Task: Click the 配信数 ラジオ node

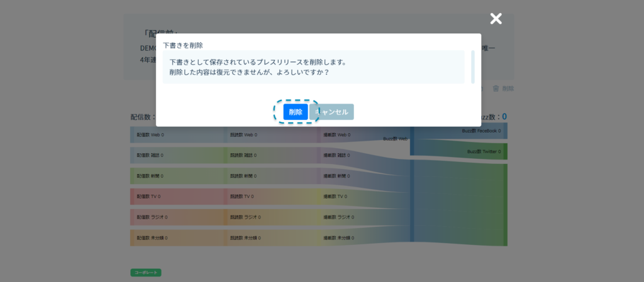Action: pos(152,217)
